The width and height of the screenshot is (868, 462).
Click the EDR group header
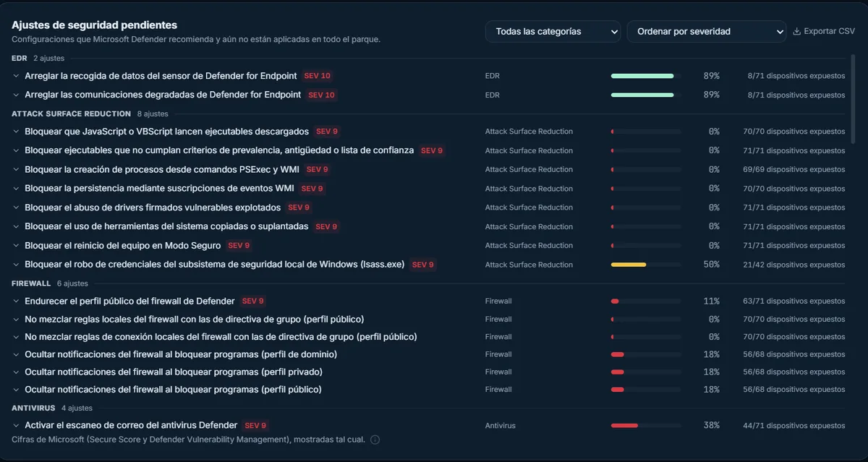pyautogui.click(x=20, y=58)
